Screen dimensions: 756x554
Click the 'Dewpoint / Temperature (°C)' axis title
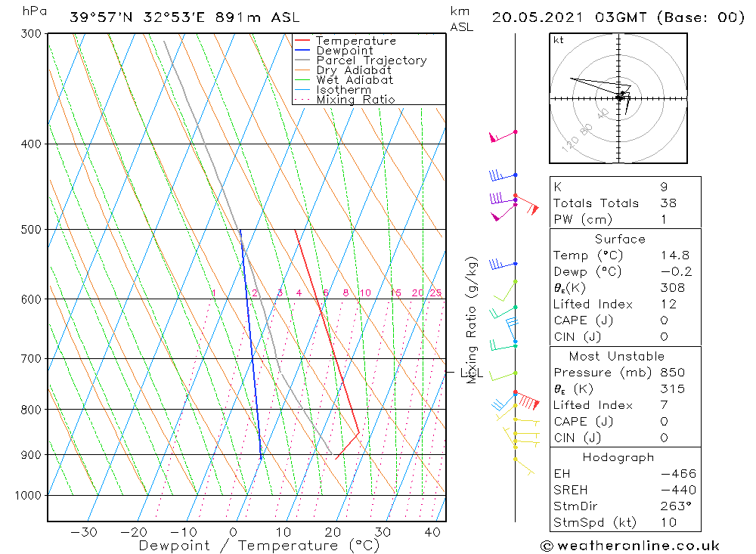259,546
